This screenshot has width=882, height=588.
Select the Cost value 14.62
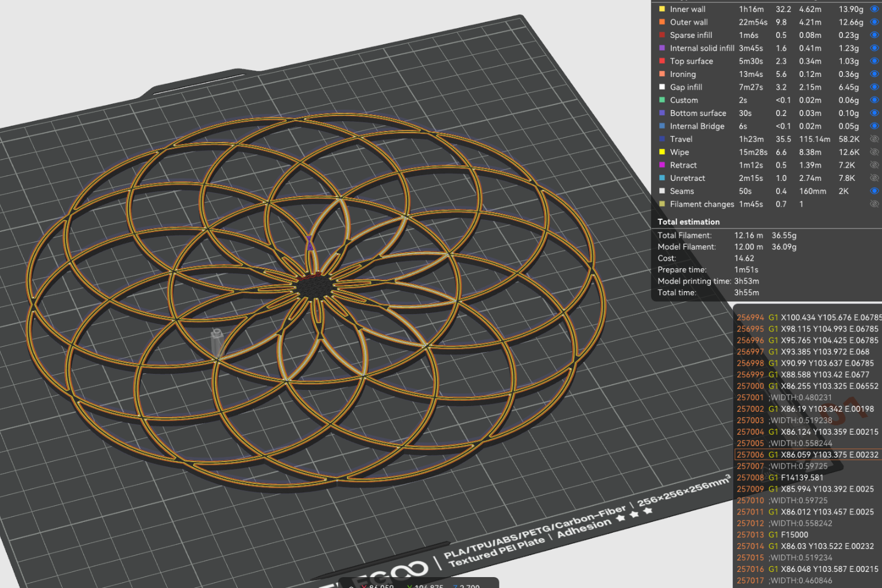744,258
